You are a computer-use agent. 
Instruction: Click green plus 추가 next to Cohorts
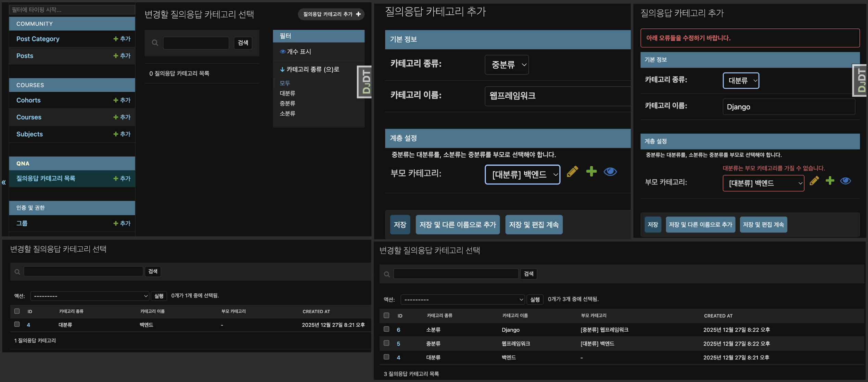pos(122,100)
